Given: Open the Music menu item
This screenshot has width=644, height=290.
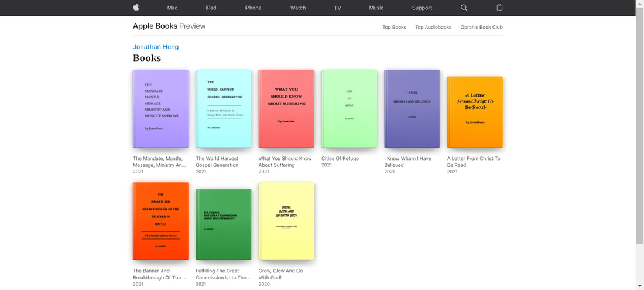Looking at the screenshot, I should (x=376, y=8).
